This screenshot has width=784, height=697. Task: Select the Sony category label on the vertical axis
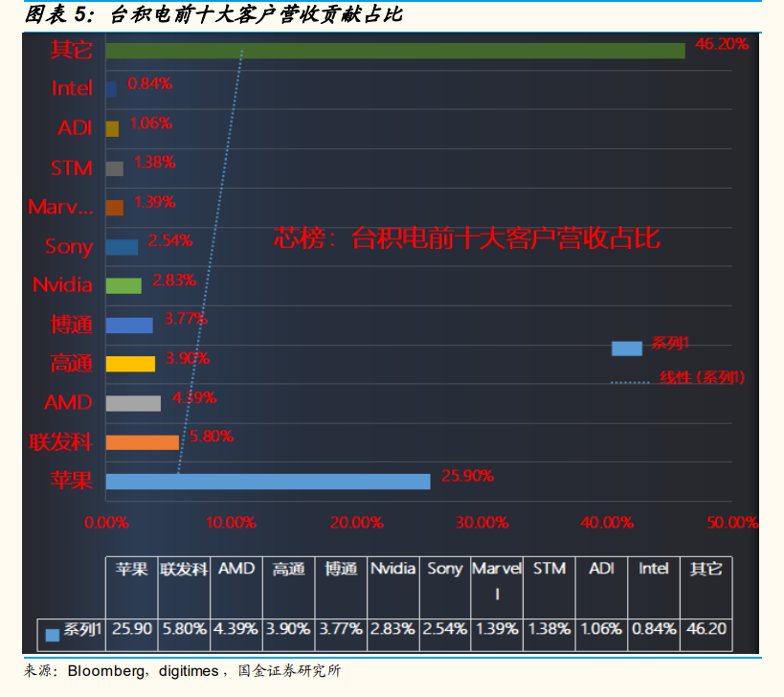pyautogui.click(x=69, y=247)
